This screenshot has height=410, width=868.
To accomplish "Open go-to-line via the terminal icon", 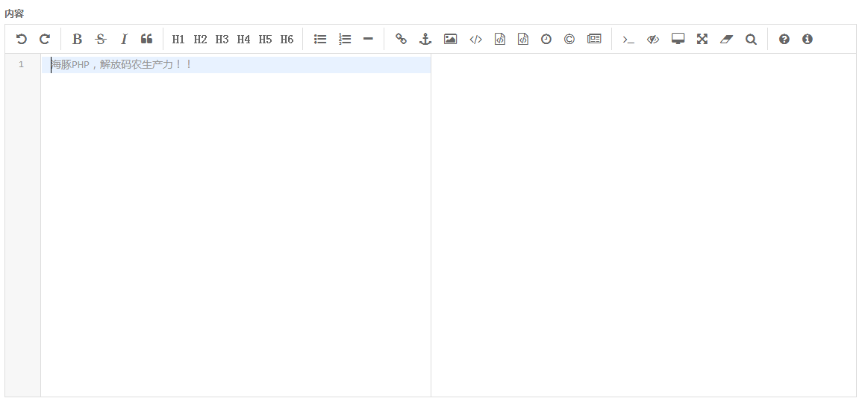I will (x=628, y=39).
